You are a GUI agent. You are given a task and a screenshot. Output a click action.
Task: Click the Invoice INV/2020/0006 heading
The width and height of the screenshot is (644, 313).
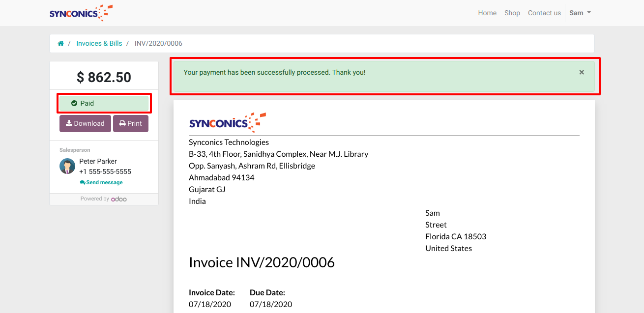coord(262,262)
